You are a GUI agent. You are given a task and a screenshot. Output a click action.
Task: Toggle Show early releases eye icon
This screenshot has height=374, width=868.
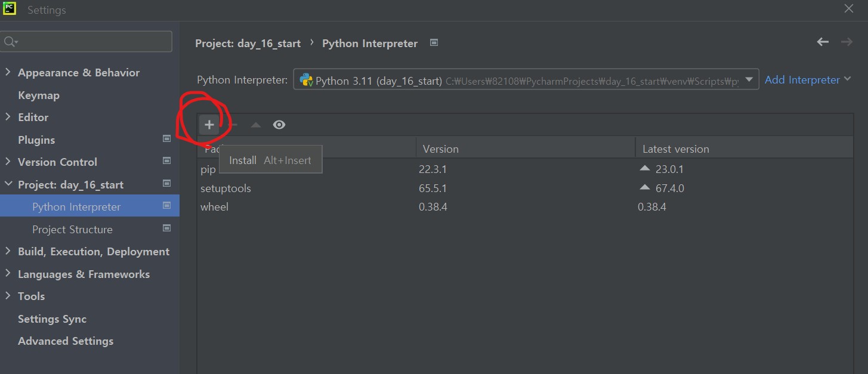tap(279, 125)
